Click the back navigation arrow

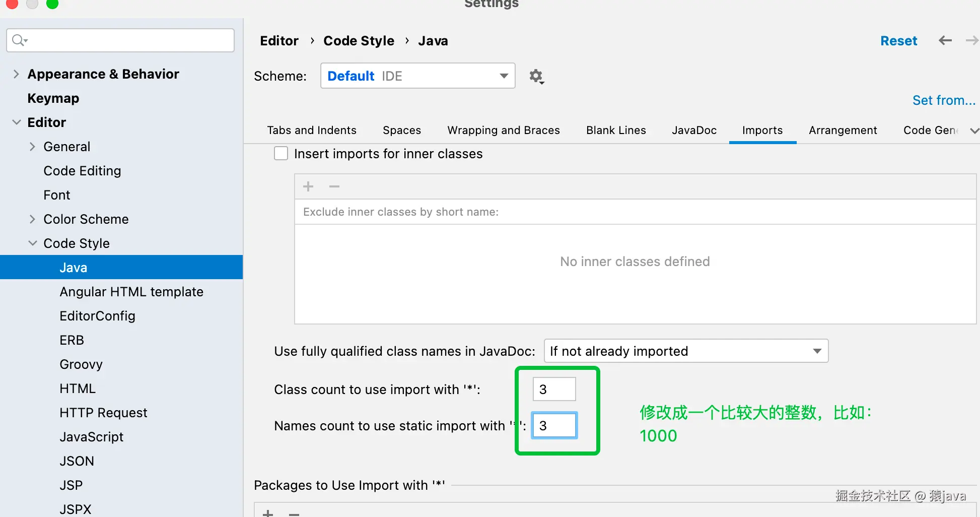(945, 40)
